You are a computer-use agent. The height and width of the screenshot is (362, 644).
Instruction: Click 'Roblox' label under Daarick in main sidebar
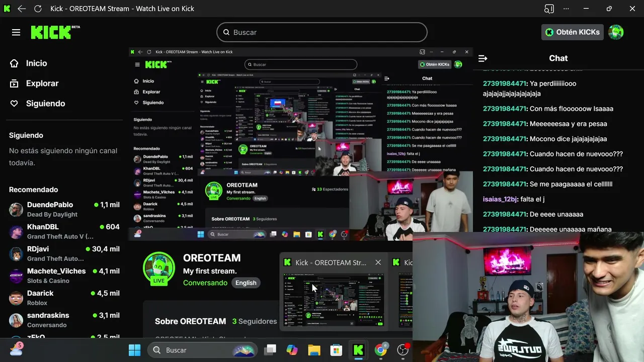[x=37, y=303]
